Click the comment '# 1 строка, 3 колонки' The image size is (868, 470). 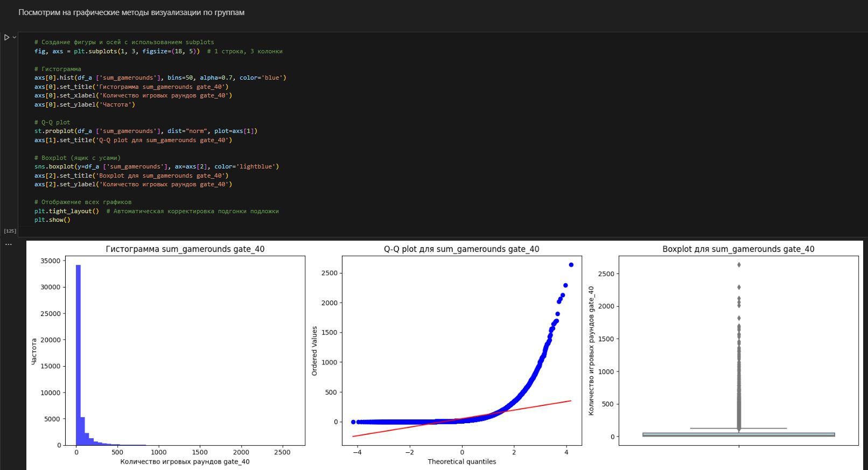[x=244, y=51]
